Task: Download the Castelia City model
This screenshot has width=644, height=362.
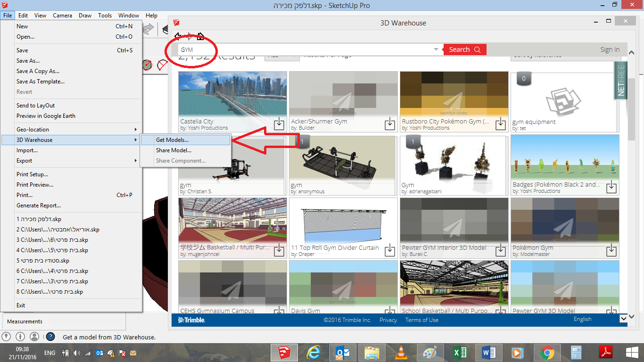Action: (279, 124)
